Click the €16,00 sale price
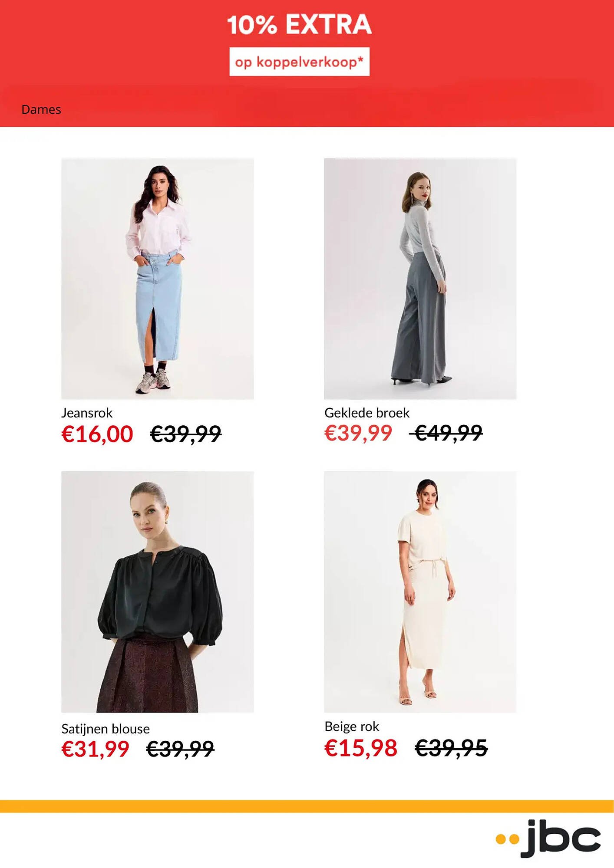614x868 pixels. [97, 434]
